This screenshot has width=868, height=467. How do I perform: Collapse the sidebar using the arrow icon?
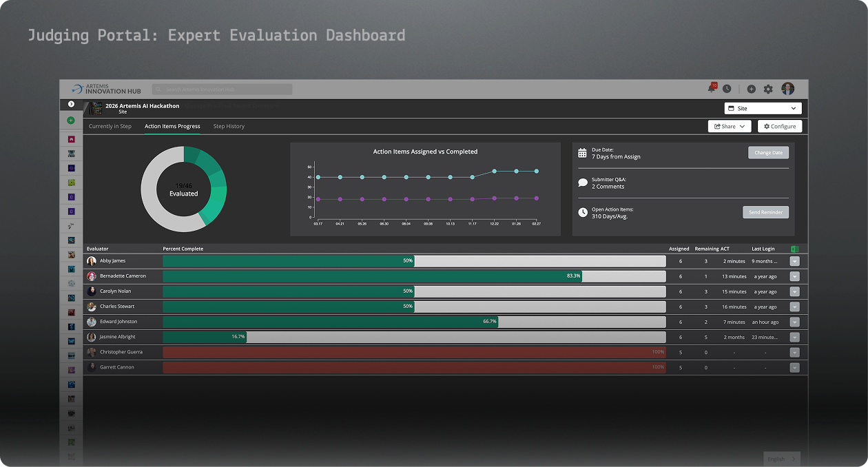(71, 103)
